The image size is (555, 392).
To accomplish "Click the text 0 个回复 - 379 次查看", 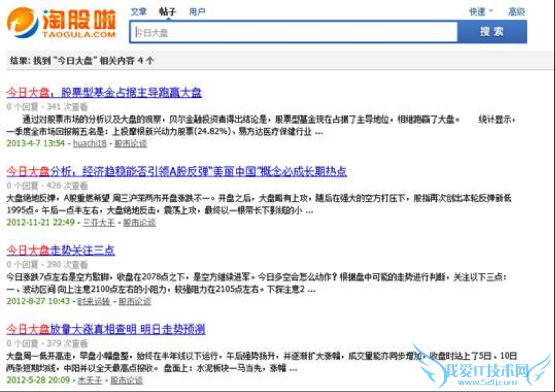I will pyautogui.click(x=47, y=343).
